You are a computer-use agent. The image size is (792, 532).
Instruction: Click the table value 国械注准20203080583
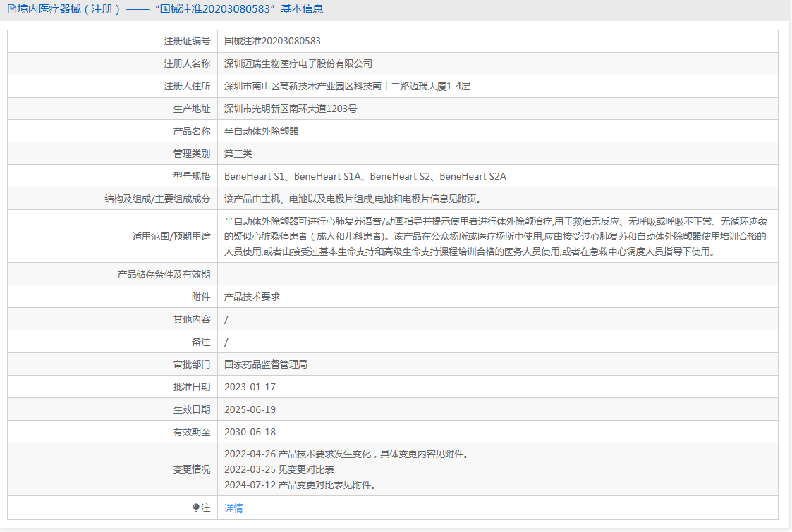click(x=272, y=42)
